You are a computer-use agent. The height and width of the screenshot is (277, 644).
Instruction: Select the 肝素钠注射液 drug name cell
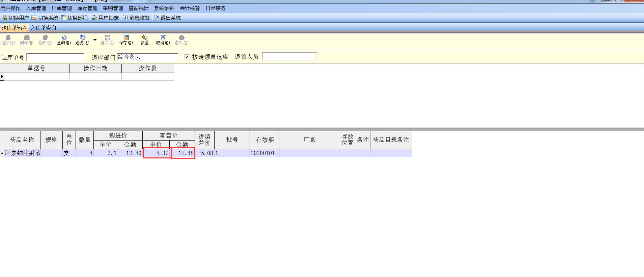coord(22,153)
